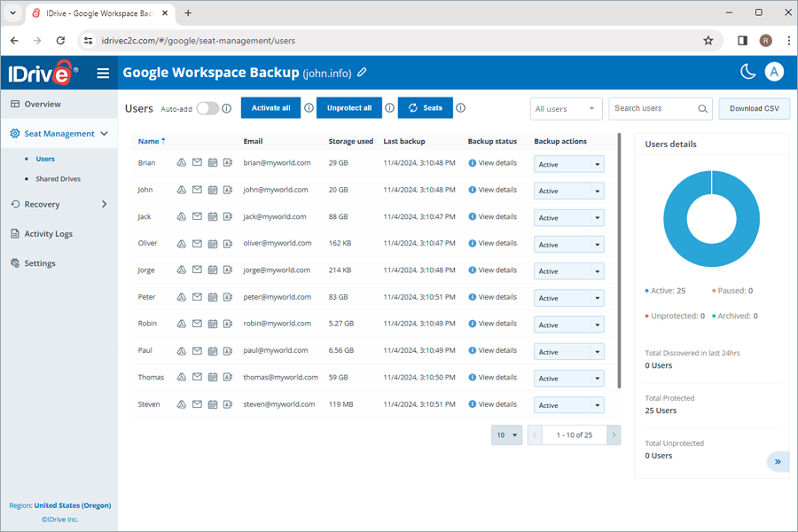Switch to dark mode moon icon
798x532 pixels.
(747, 72)
